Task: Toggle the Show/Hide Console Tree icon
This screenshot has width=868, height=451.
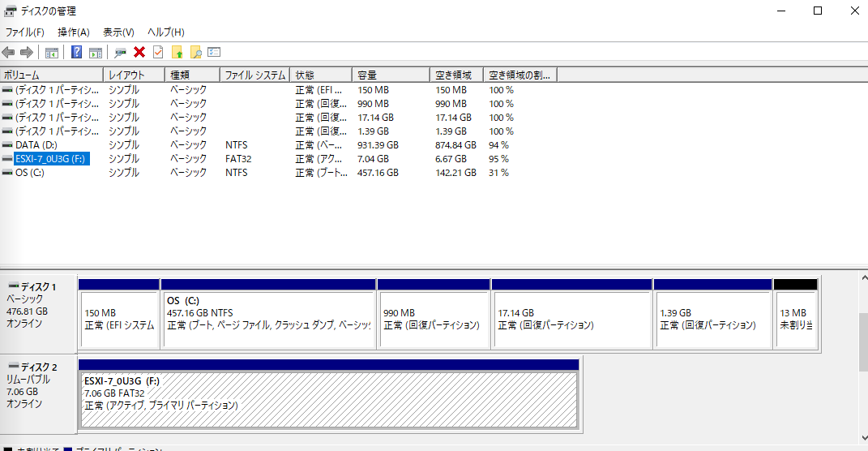Action: click(x=52, y=53)
